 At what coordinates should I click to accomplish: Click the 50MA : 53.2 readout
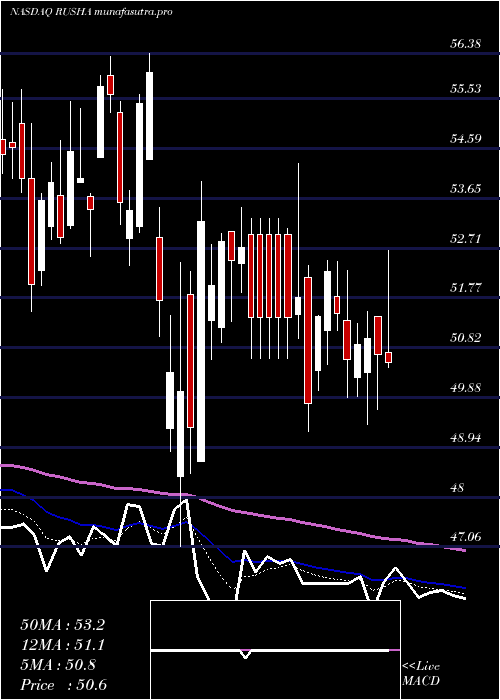62,625
